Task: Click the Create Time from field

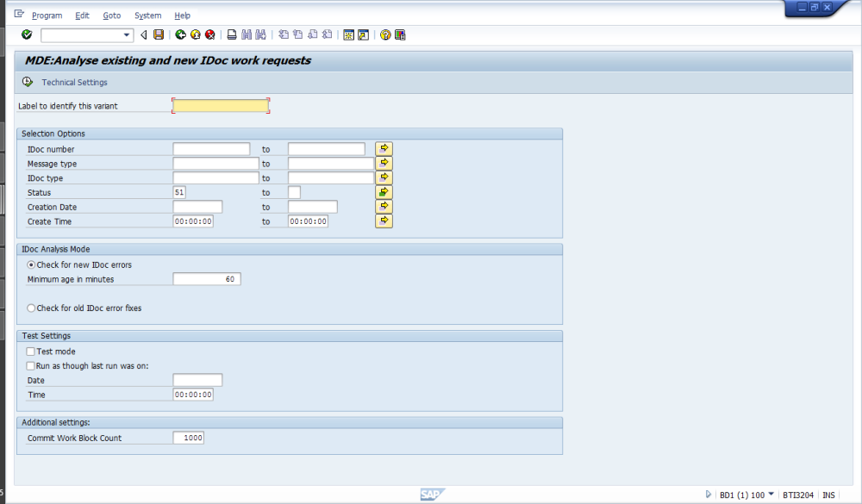Action: coord(193,221)
